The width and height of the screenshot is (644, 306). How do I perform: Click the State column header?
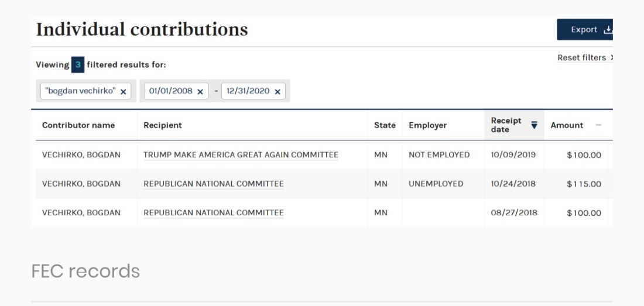point(385,125)
